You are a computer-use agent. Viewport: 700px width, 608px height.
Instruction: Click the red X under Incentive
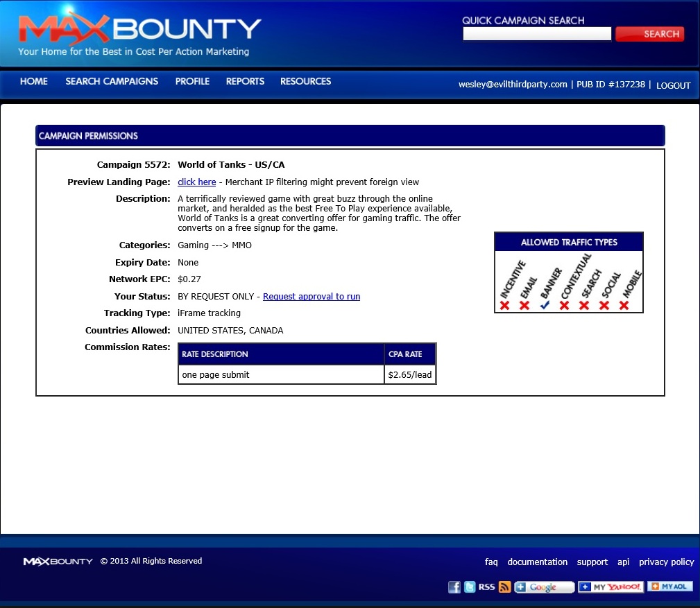504,305
